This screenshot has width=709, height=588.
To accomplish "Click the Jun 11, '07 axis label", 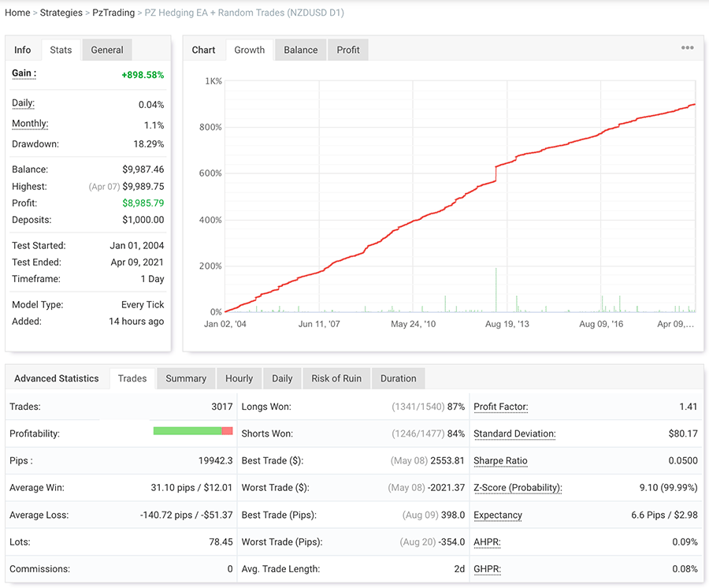I will click(x=319, y=324).
